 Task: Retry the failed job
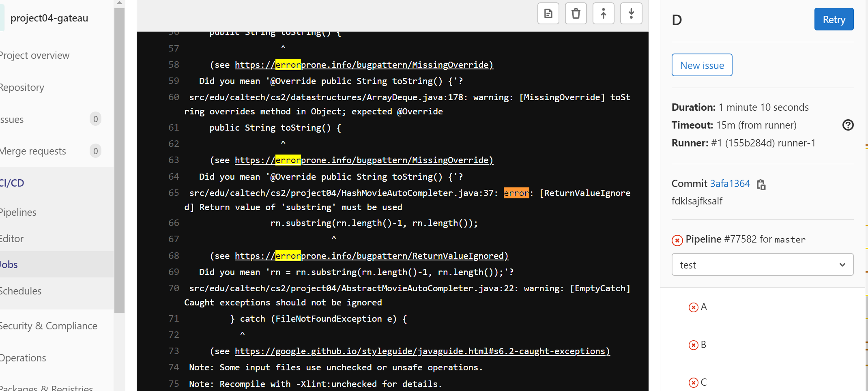tap(834, 19)
